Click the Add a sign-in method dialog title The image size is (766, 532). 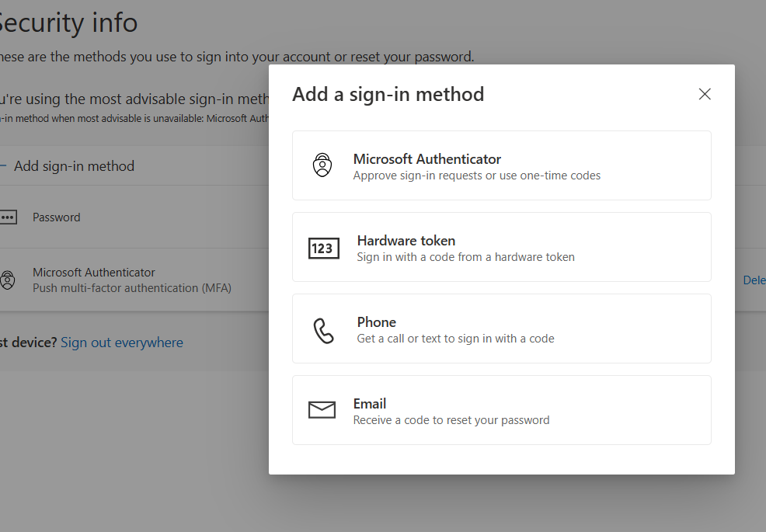(388, 94)
